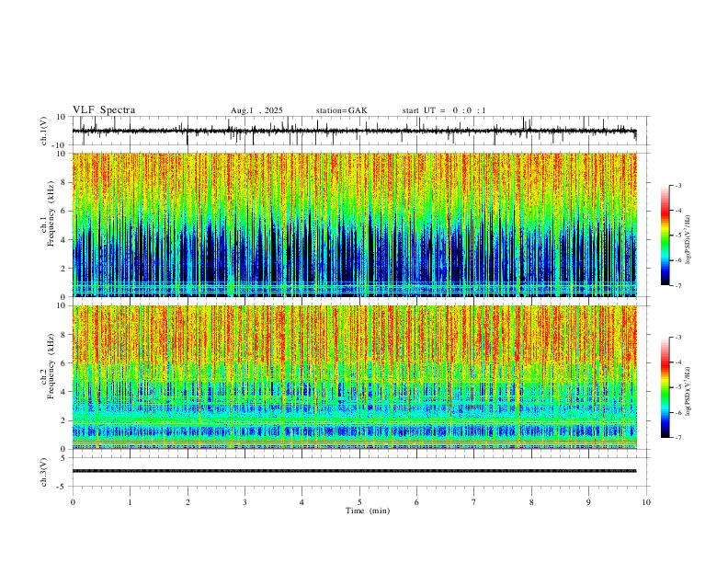This screenshot has width=728, height=563.
Task: Click time axis tick label "9"
Action: click(x=588, y=502)
